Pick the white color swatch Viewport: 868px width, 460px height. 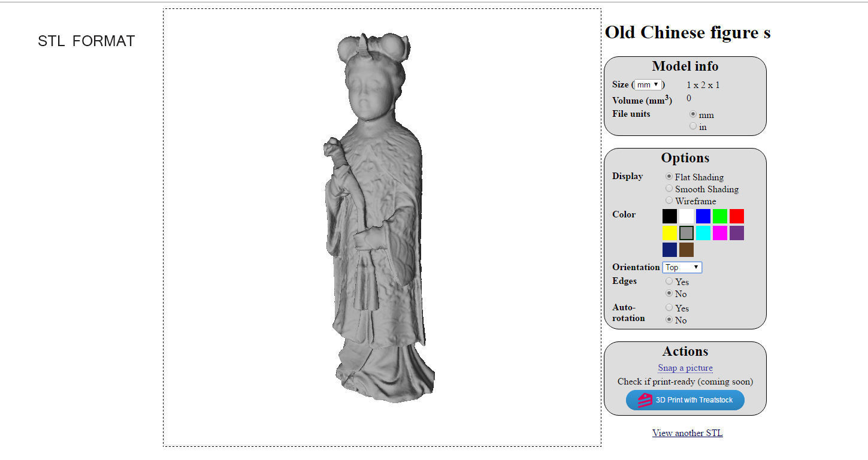(x=686, y=216)
